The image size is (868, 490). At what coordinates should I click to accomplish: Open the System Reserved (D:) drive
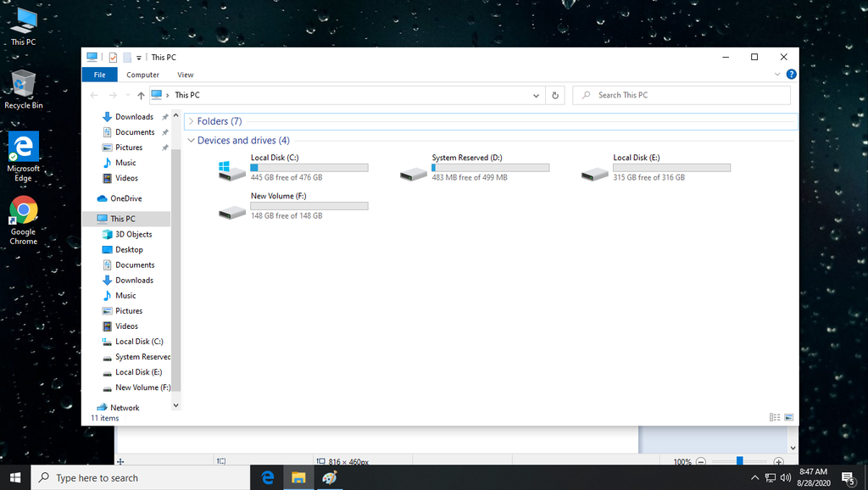click(x=413, y=172)
